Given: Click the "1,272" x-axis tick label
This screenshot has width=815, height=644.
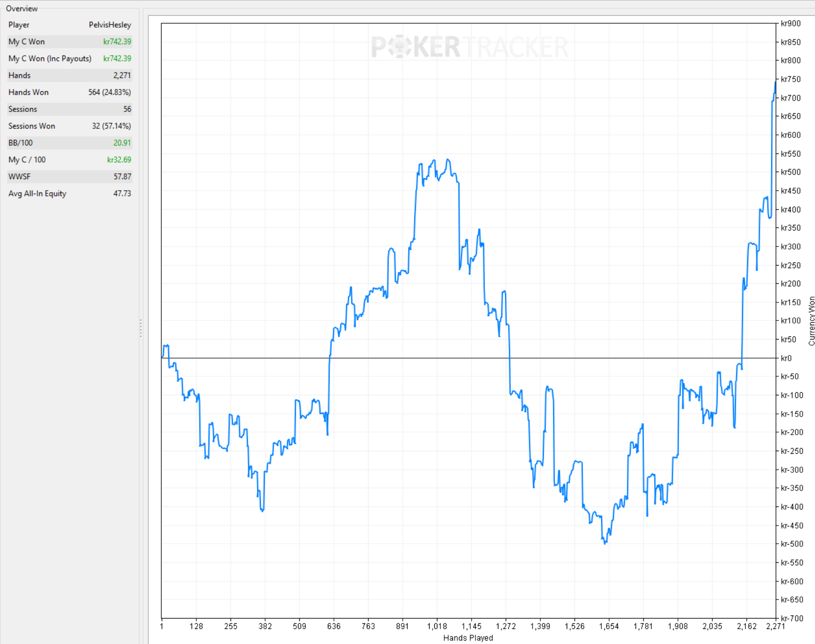Looking at the screenshot, I should (506, 626).
